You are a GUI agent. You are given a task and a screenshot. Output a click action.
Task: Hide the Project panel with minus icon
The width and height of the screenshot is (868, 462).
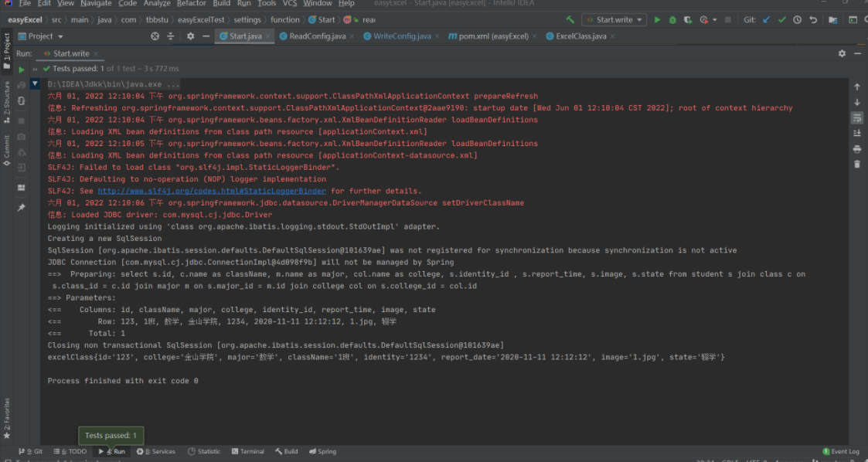(x=206, y=36)
